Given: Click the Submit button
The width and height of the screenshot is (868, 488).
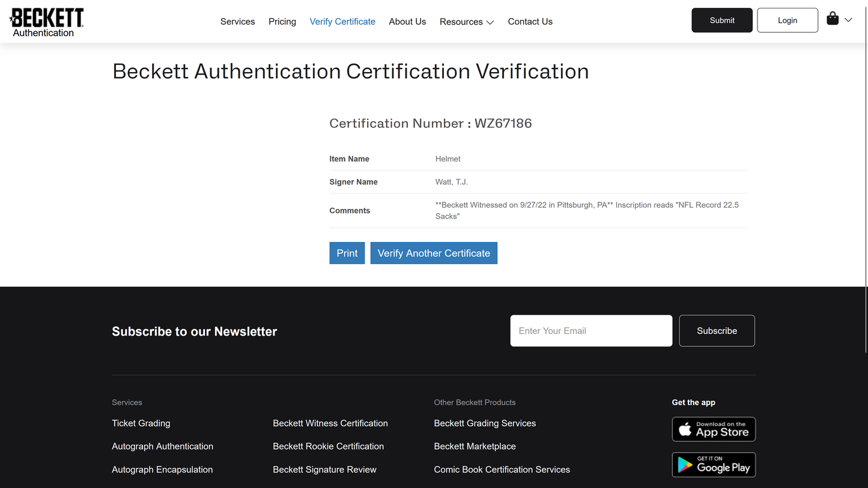Looking at the screenshot, I should [722, 20].
